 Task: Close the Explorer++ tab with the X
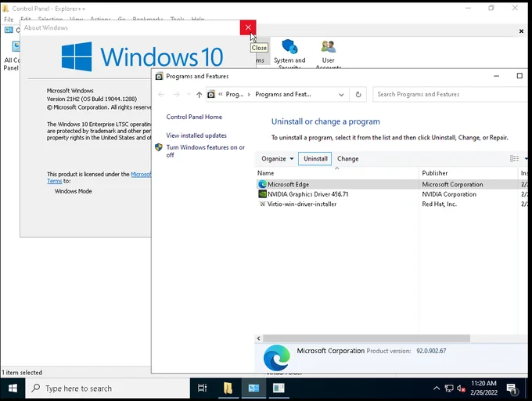tap(521, 31)
